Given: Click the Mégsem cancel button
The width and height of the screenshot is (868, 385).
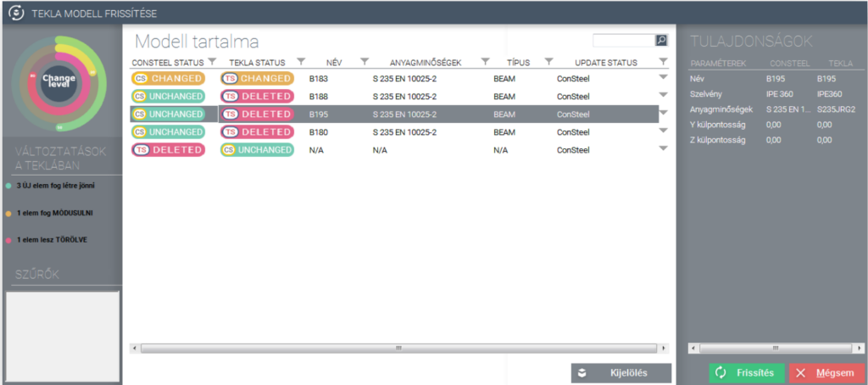Looking at the screenshot, I should (826, 373).
